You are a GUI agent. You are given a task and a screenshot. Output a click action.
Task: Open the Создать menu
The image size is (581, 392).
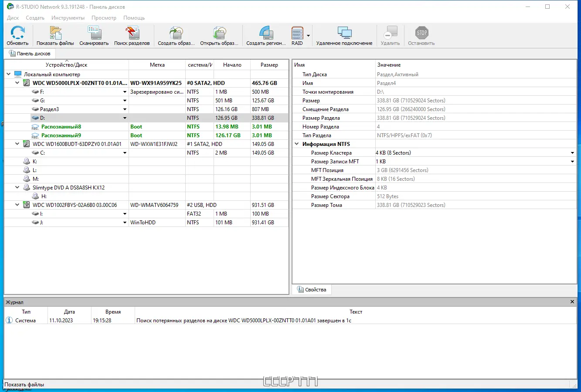point(35,18)
